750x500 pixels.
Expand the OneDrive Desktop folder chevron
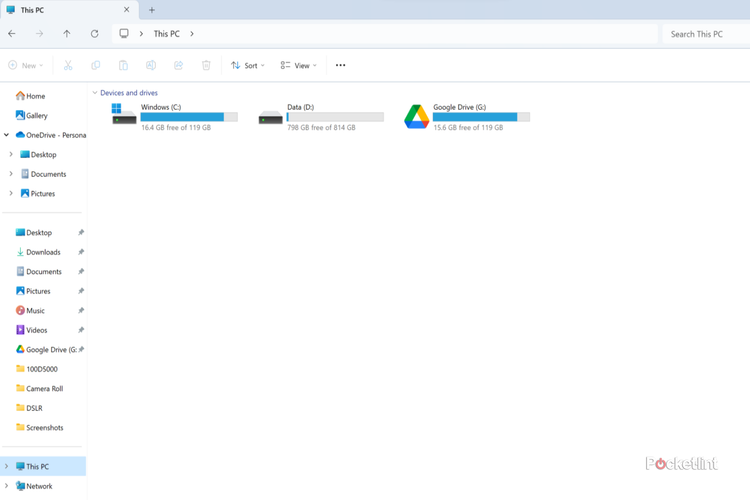click(x=11, y=154)
